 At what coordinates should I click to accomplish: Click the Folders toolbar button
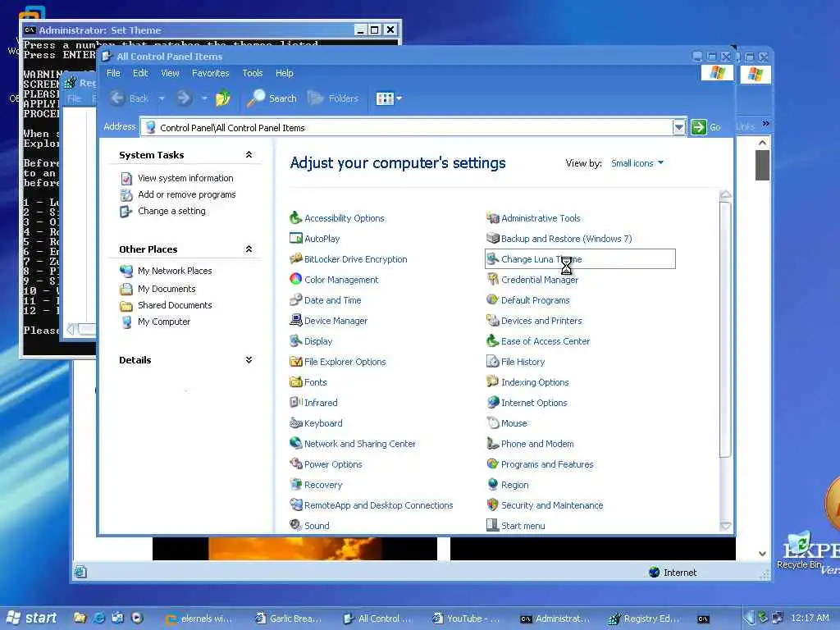point(333,98)
